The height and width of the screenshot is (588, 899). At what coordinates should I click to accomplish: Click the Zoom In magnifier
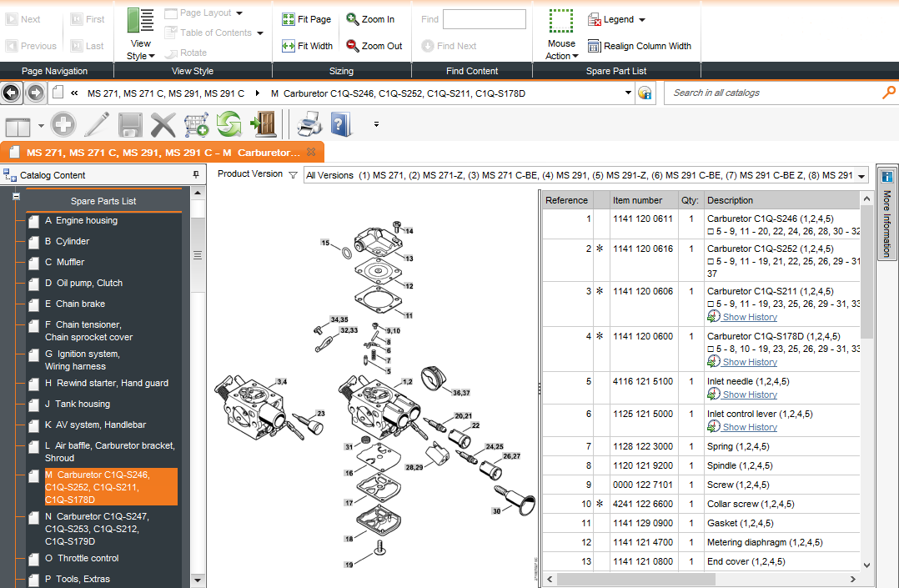353,19
